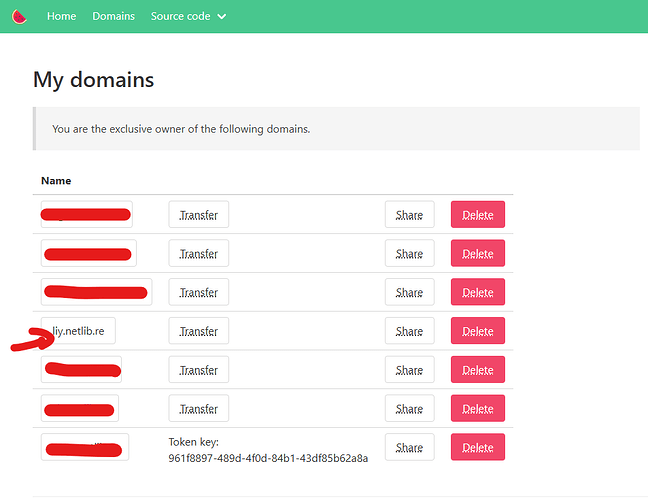Go to Domains in navigation bar
This screenshot has height=500, width=648.
[x=113, y=16]
